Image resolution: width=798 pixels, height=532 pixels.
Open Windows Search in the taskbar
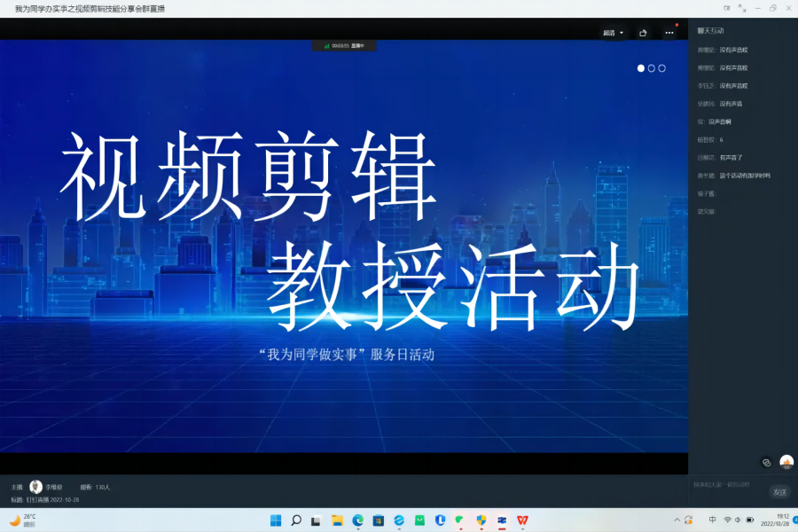[297, 520]
